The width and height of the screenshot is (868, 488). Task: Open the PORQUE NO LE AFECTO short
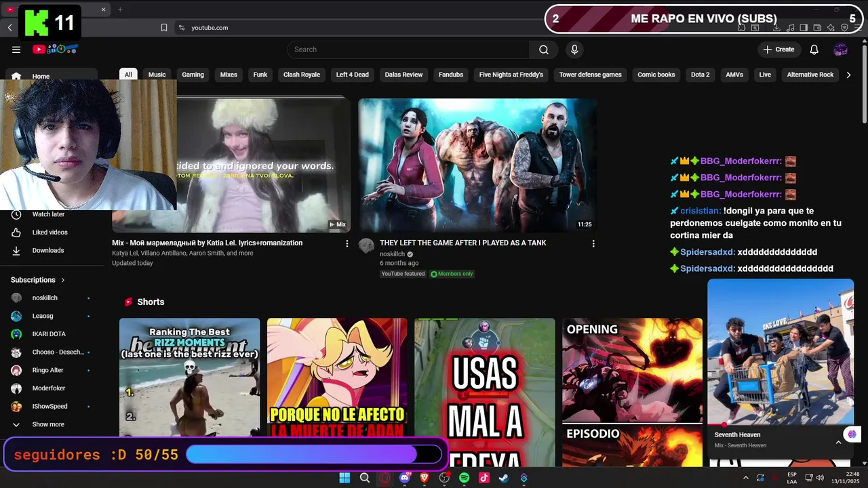(337, 378)
